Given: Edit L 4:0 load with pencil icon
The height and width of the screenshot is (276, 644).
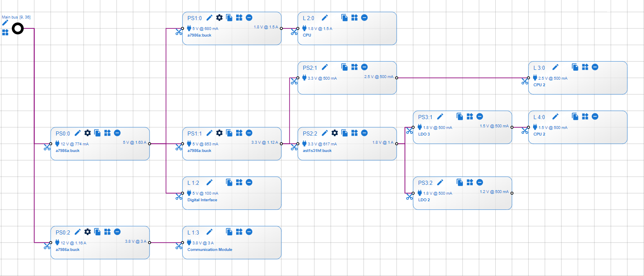Looking at the screenshot, I should pos(555,117).
